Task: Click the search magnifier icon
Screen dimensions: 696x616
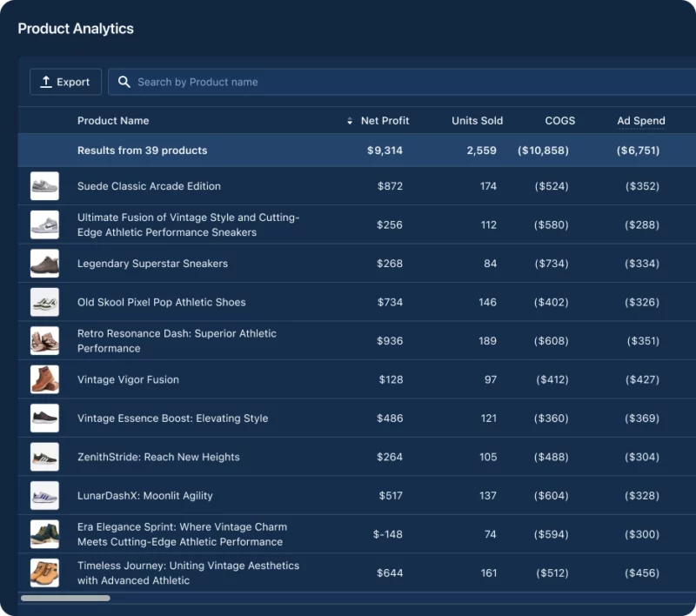Action: point(124,82)
